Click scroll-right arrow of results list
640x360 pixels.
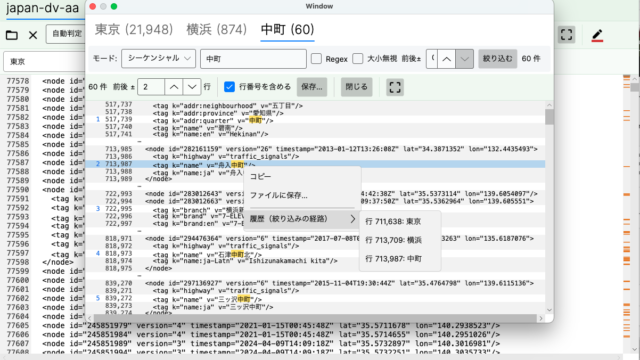(x=541, y=318)
